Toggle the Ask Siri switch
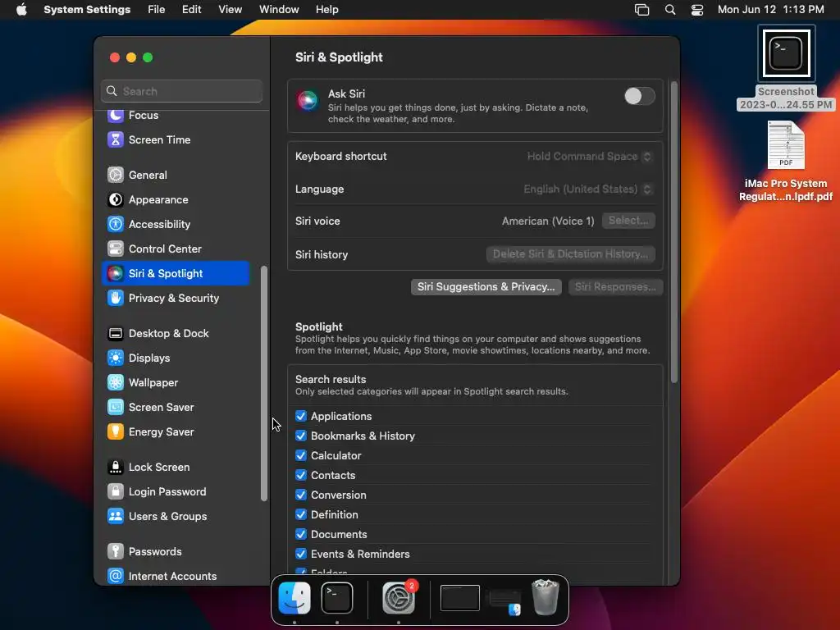The width and height of the screenshot is (840, 630). point(639,97)
